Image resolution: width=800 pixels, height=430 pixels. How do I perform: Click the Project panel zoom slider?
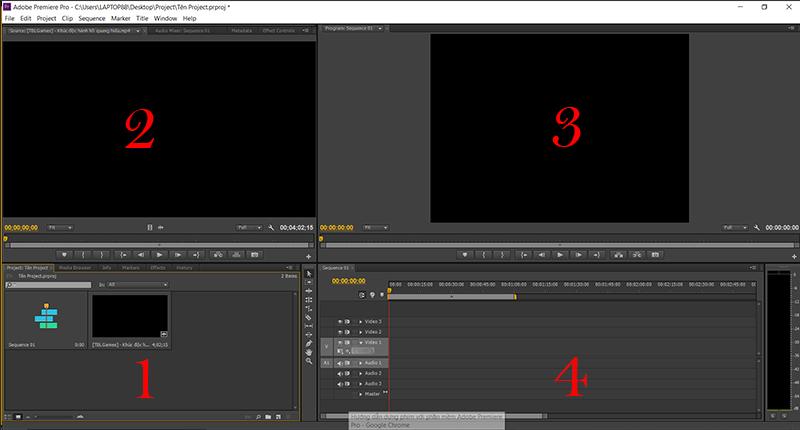(x=56, y=417)
